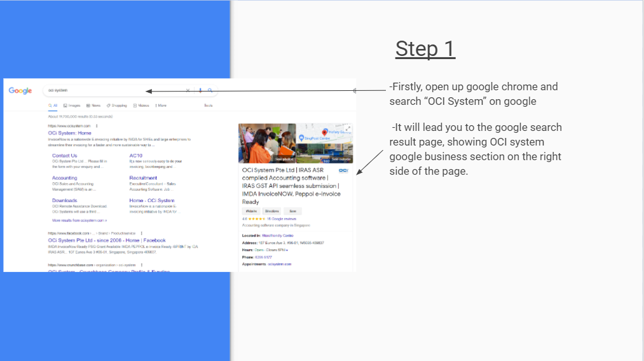This screenshot has height=361, width=644.
Task: Click "More results from ocisystem.com"
Action: (x=79, y=221)
